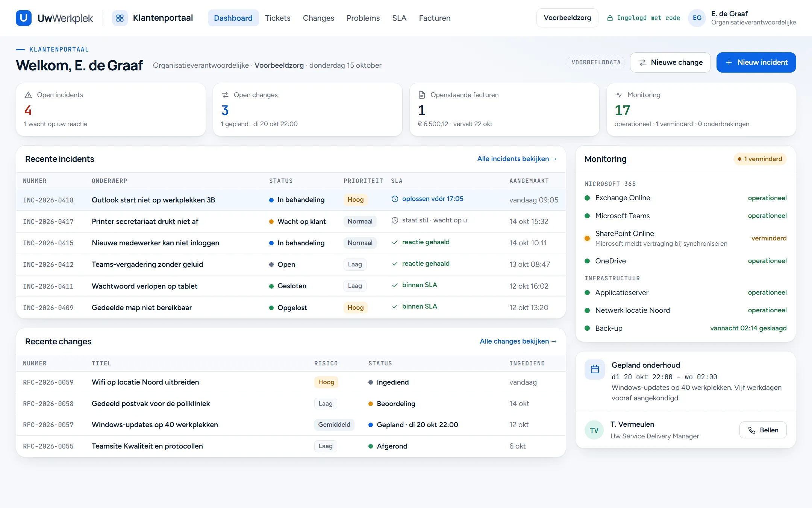Click the TV avatar of T. Vermeulen
Viewport: 812px width, 508px height.
pyautogui.click(x=594, y=430)
